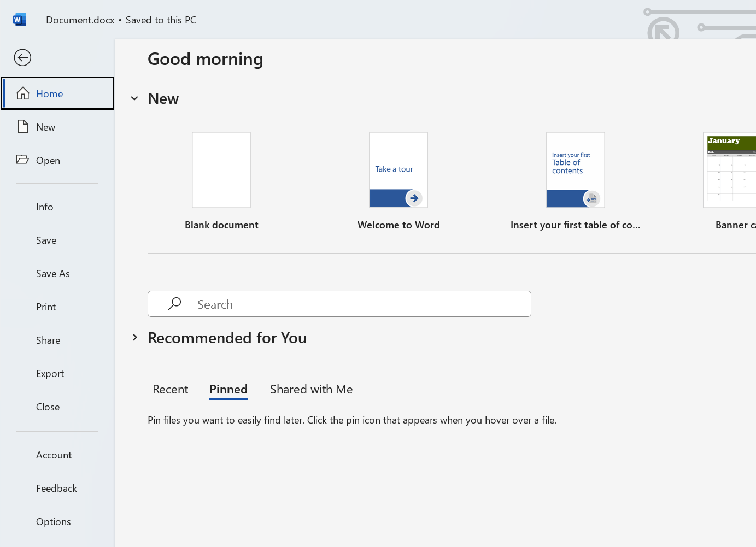Select the Home icon in sidebar
Viewport: 756px width, 547px height.
click(24, 93)
